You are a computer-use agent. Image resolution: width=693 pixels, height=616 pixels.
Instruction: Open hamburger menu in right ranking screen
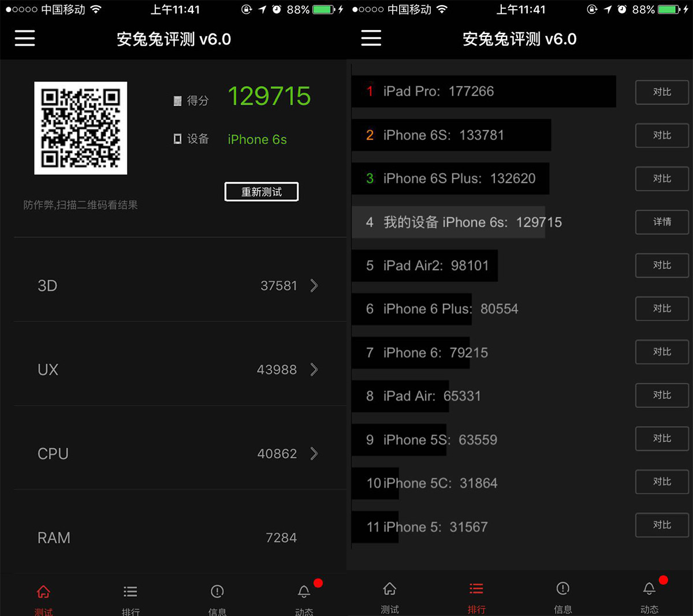tap(371, 39)
